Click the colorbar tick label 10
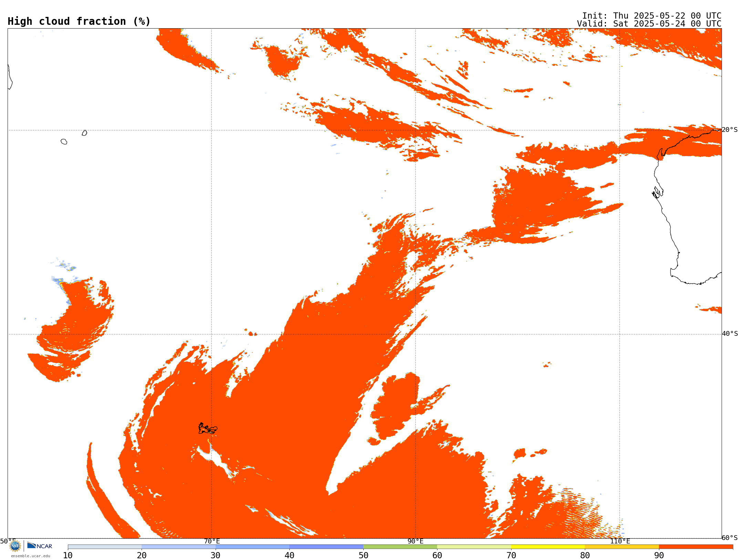Image resolution: width=744 pixels, height=560 pixels. (x=68, y=555)
